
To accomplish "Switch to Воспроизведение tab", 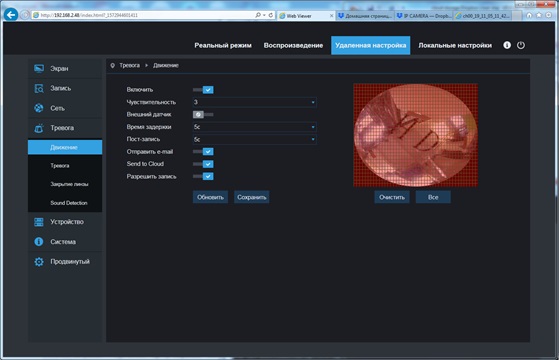I will point(293,45).
